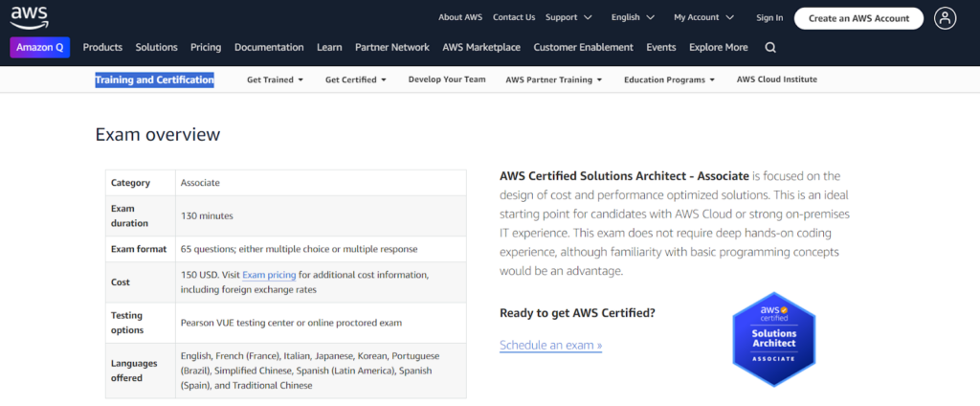This screenshot has width=980, height=406.
Task: Click the Training and Certification heading link
Action: (154, 80)
